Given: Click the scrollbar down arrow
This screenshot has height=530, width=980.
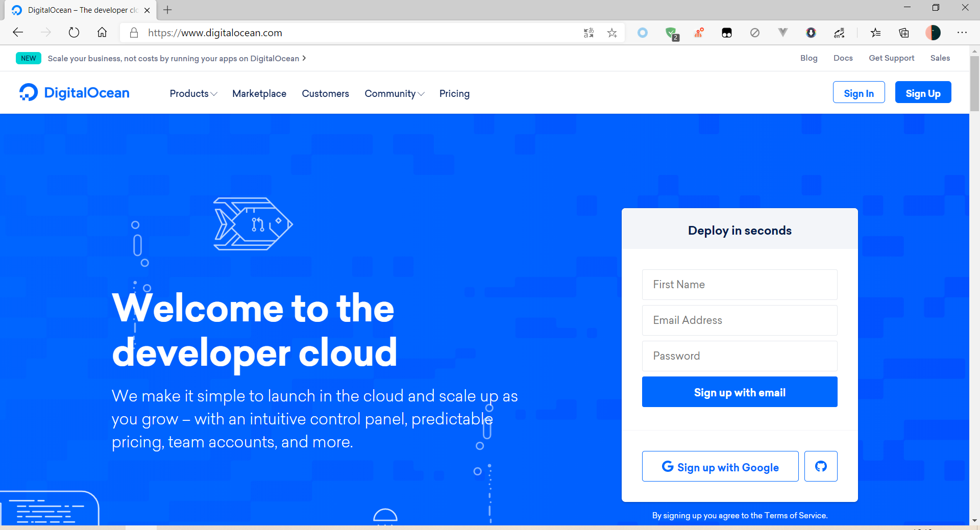Looking at the screenshot, I should 974,521.
